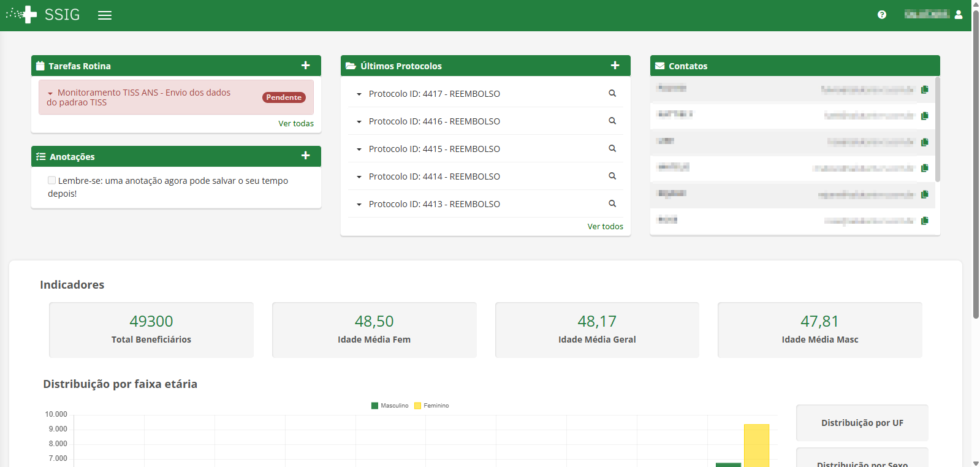The height and width of the screenshot is (467, 980).
Task: Add a new protocol in Últimos Protocolos
Action: click(x=615, y=66)
